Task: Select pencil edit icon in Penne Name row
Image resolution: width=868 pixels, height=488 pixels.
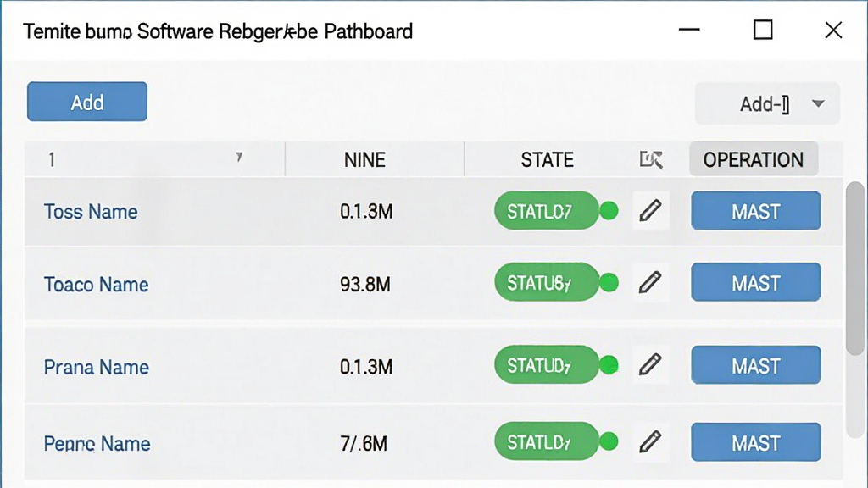Action: tap(650, 441)
